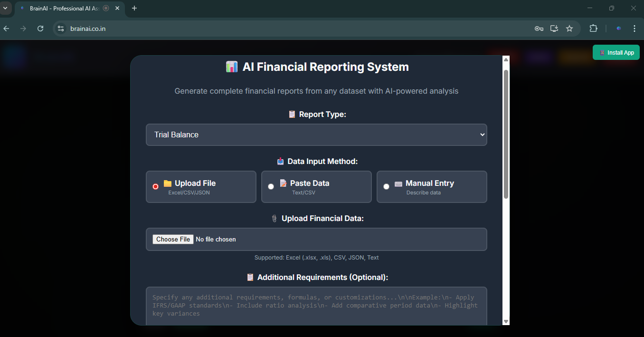Click the Manual Entry keyboard icon
Viewport: 644px width, 337px height.
pyautogui.click(x=398, y=183)
